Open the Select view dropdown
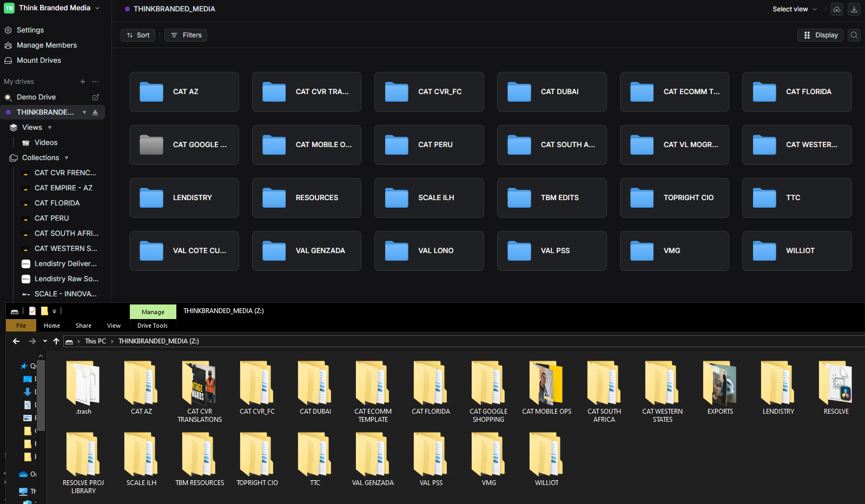 [795, 9]
